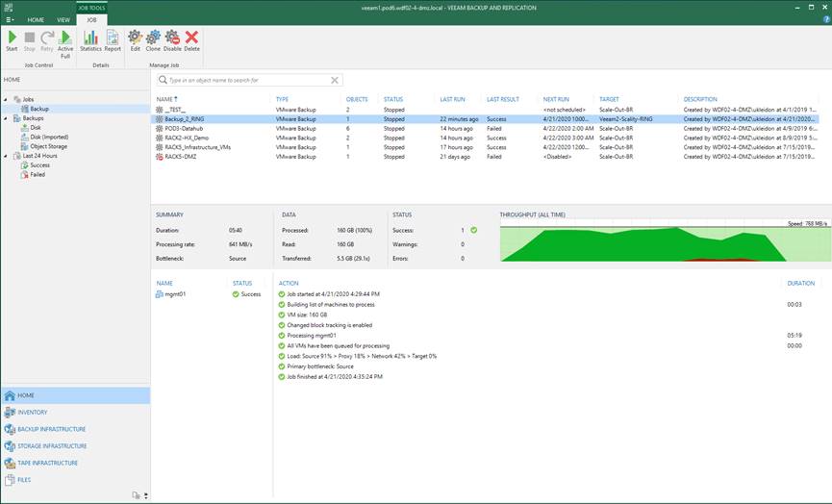Select the Backup_2_RING job row
This screenshot has width=832, height=504.
(x=486, y=119)
